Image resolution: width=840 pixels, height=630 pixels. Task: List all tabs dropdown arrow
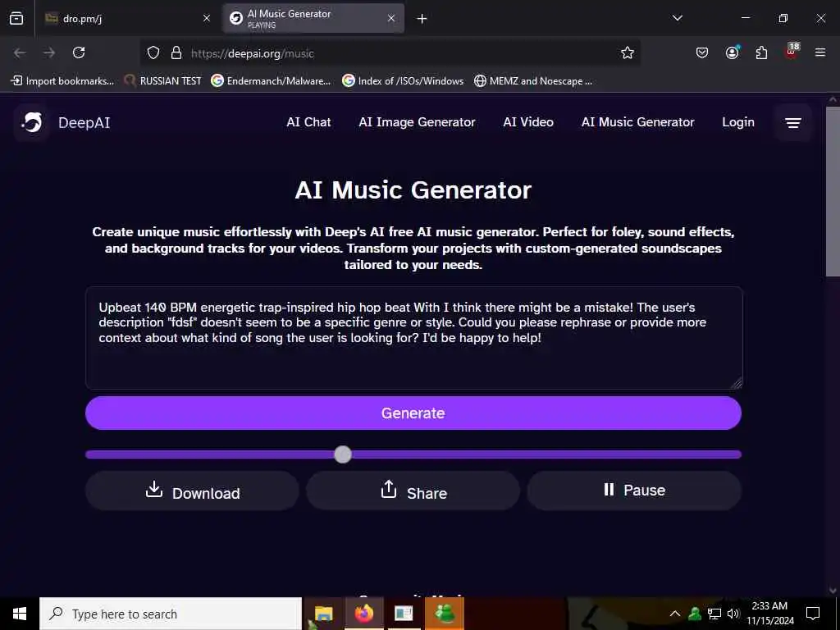[678, 18]
